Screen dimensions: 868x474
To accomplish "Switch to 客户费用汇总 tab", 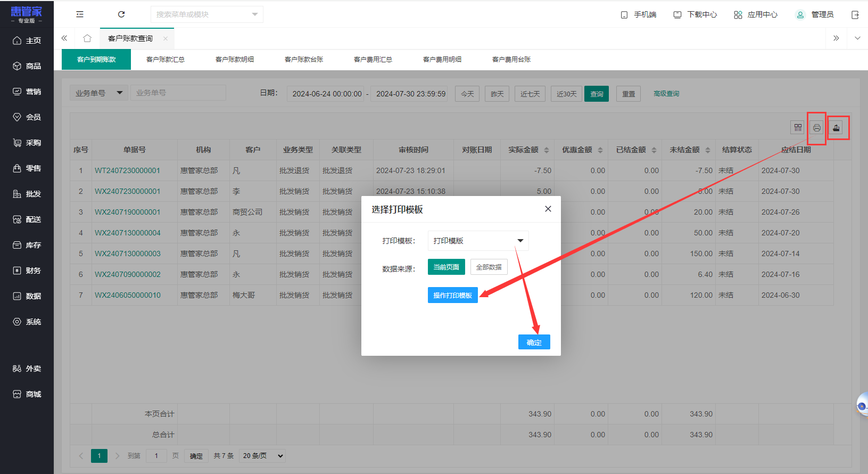I will coord(373,59).
